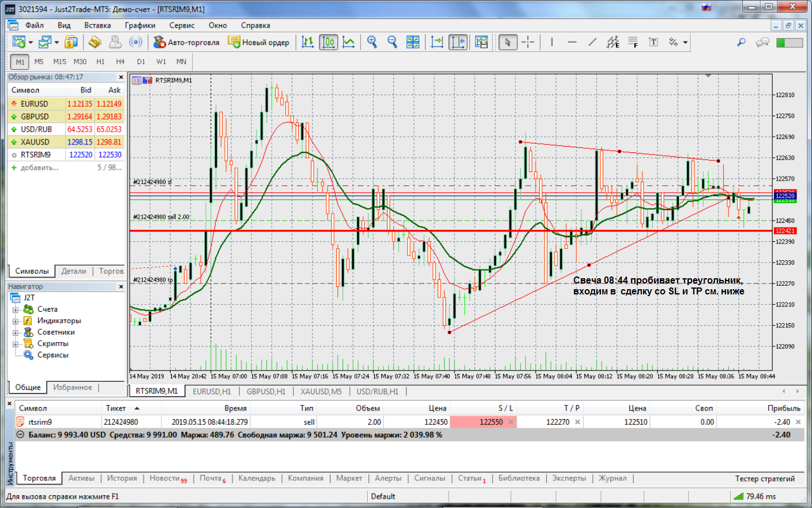812x508 pixels.
Task: Switch timeframe to MN
Action: pyautogui.click(x=181, y=62)
